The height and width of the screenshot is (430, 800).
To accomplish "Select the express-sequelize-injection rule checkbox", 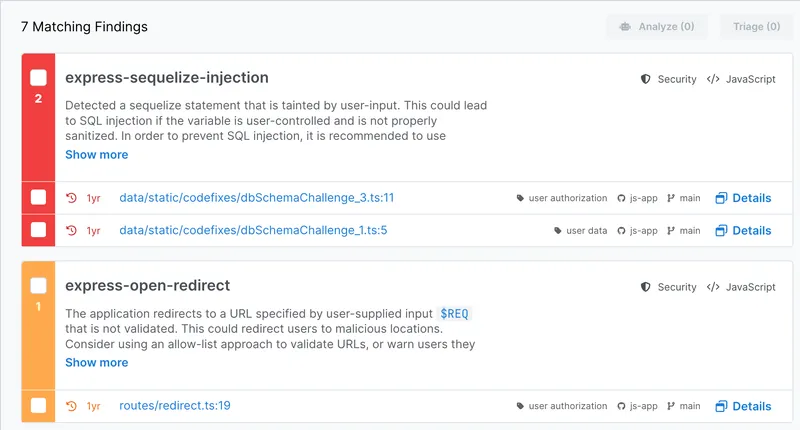I will (x=38, y=77).
